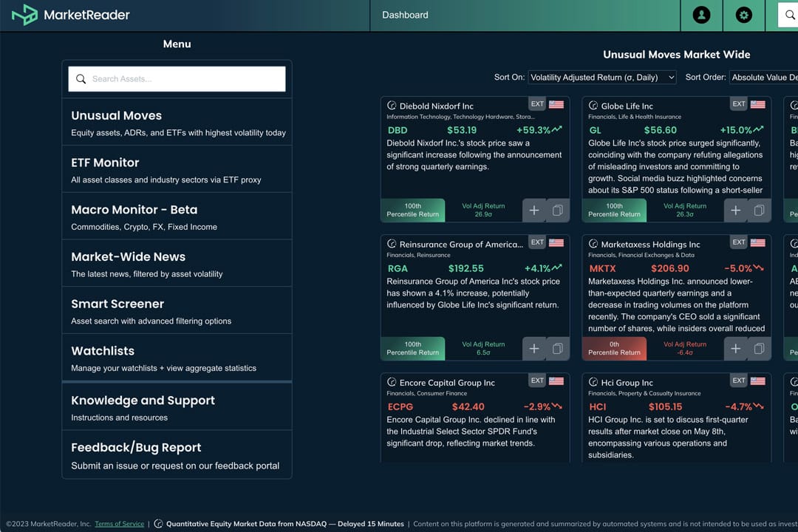This screenshot has width=798, height=532.
Task: Click the $53.19 price value
Action: (x=462, y=130)
